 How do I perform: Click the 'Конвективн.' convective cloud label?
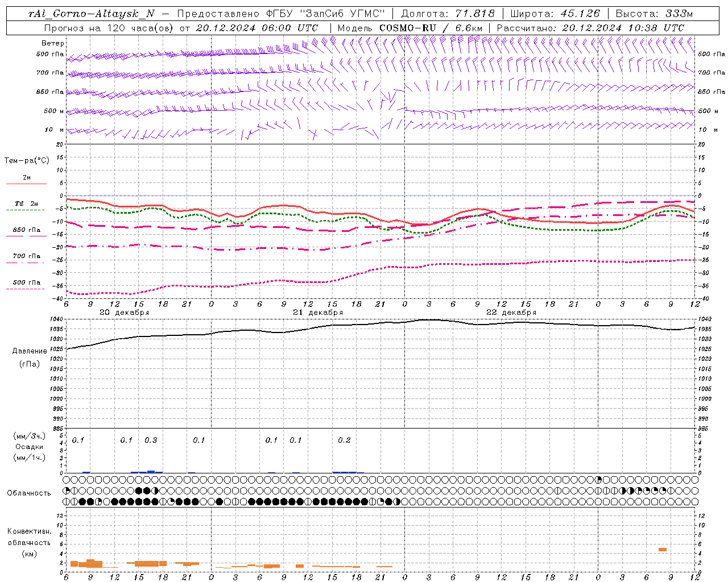tap(30, 531)
